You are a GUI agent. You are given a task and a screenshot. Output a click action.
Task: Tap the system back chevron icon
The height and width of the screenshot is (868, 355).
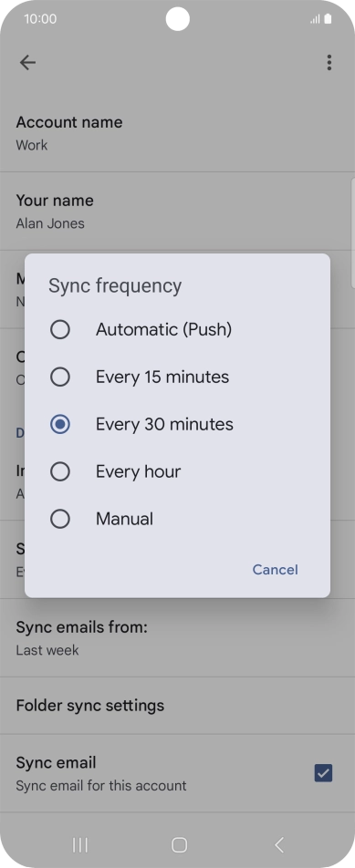click(279, 844)
